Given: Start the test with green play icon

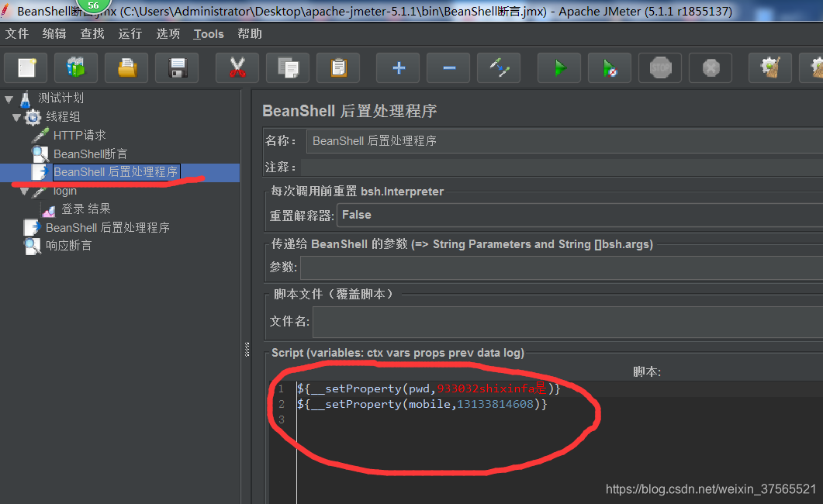Looking at the screenshot, I should [559, 67].
